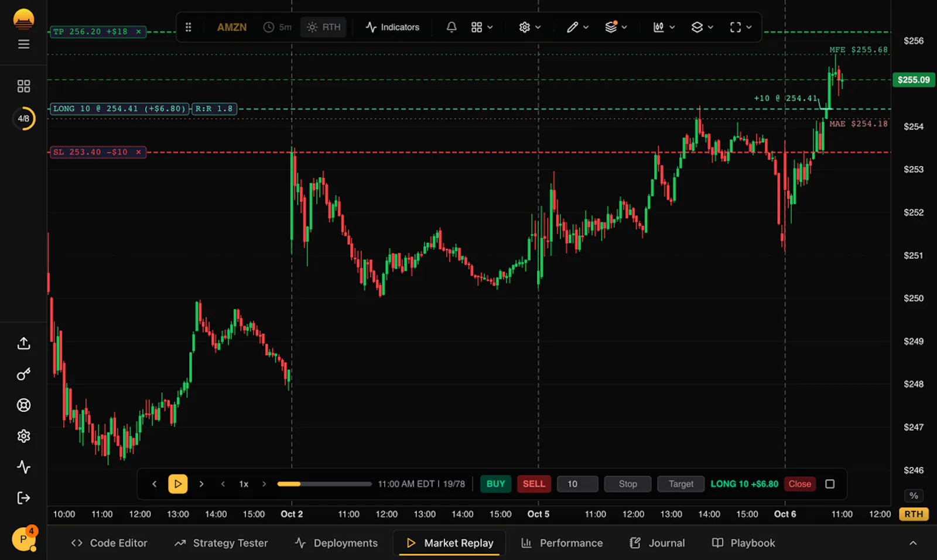Switch to Code Editor tab
The height and width of the screenshot is (560, 937).
point(109,543)
